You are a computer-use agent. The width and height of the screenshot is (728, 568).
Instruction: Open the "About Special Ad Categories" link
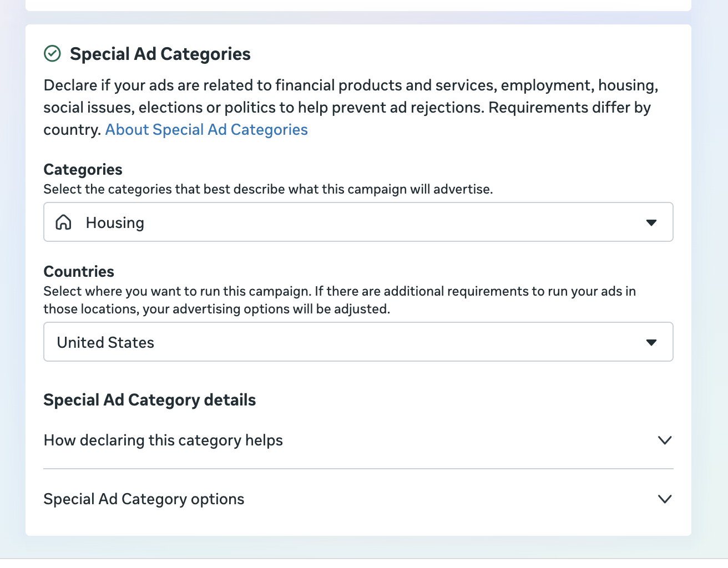click(206, 129)
